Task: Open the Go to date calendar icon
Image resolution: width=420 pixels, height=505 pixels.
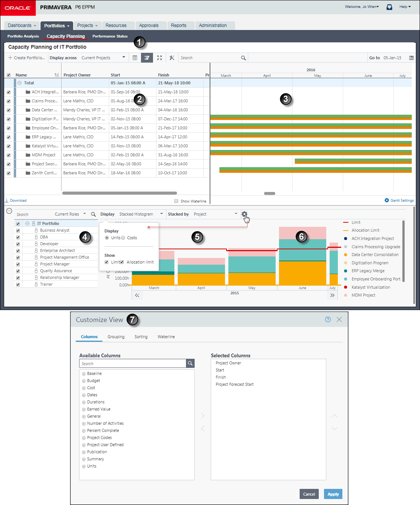Action: click(411, 58)
